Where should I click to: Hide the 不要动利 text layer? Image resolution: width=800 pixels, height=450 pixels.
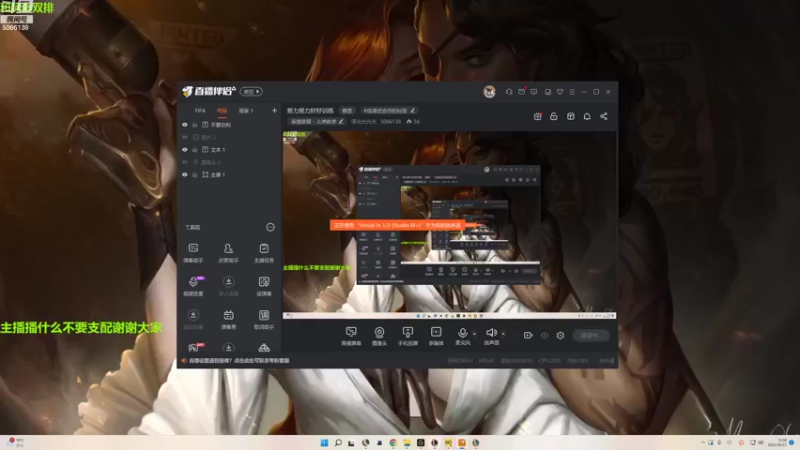click(185, 124)
